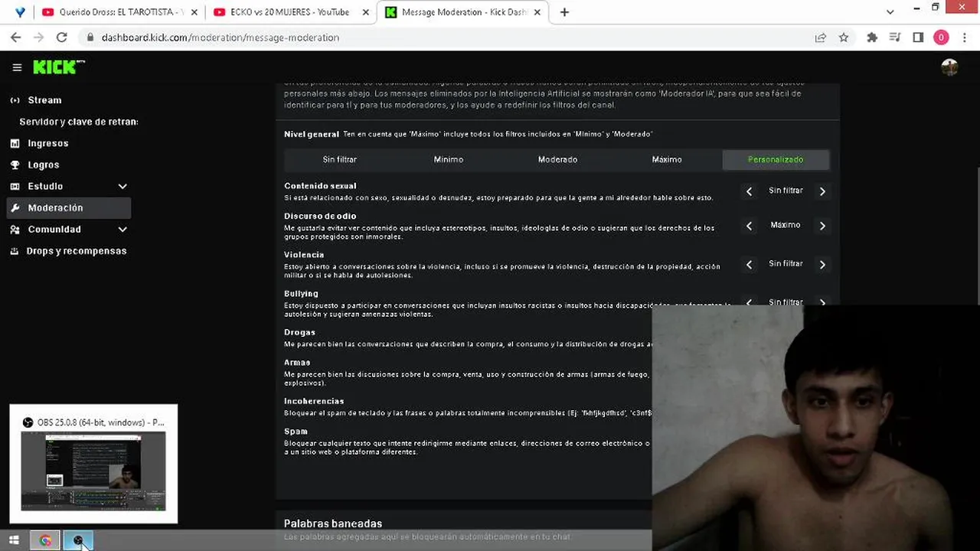Viewport: 980px width, 551px height.
Task: Select the Personalizado general level
Action: pyautogui.click(x=776, y=159)
